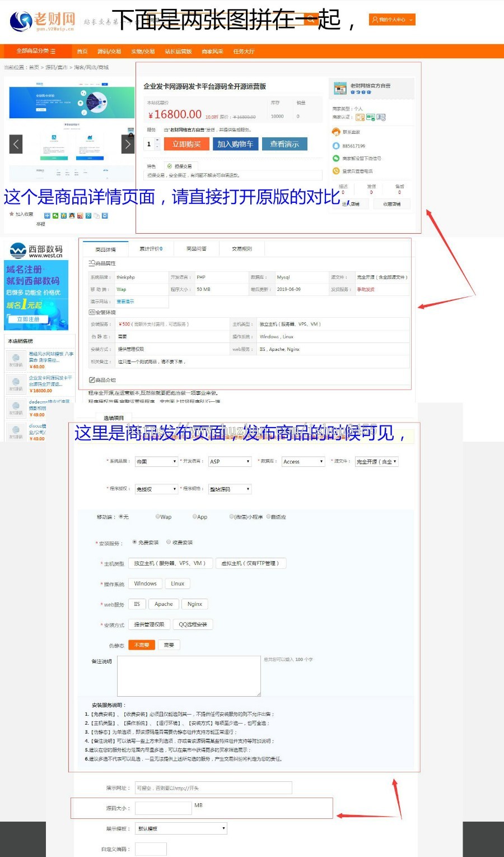504x857 pixels.
Task: Click a share icon next to 加入收藏
Action: tap(47, 215)
